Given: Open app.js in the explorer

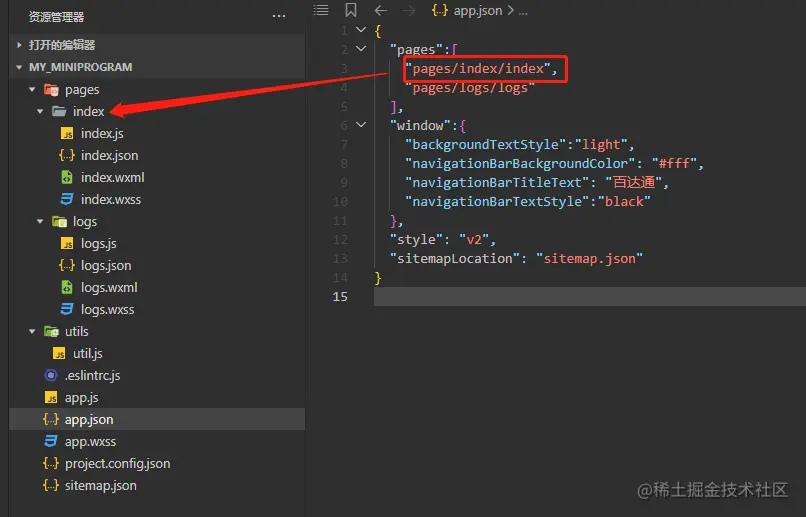Looking at the screenshot, I should (x=81, y=398).
